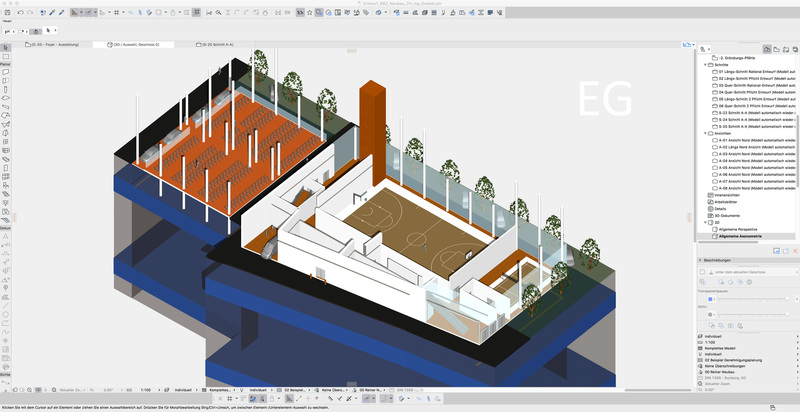The width and height of the screenshot is (800, 412).
Task: Collapse the 3D folder in the navigator
Action: point(703,221)
